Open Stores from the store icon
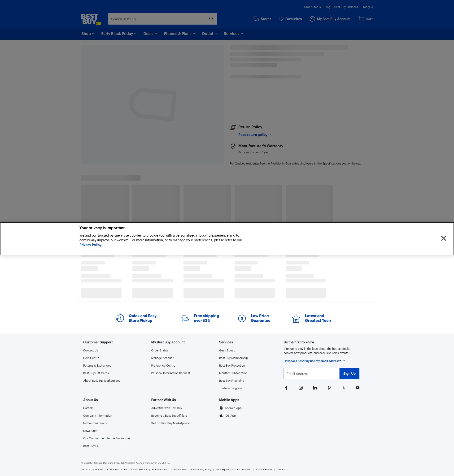454x476 pixels. click(x=256, y=19)
